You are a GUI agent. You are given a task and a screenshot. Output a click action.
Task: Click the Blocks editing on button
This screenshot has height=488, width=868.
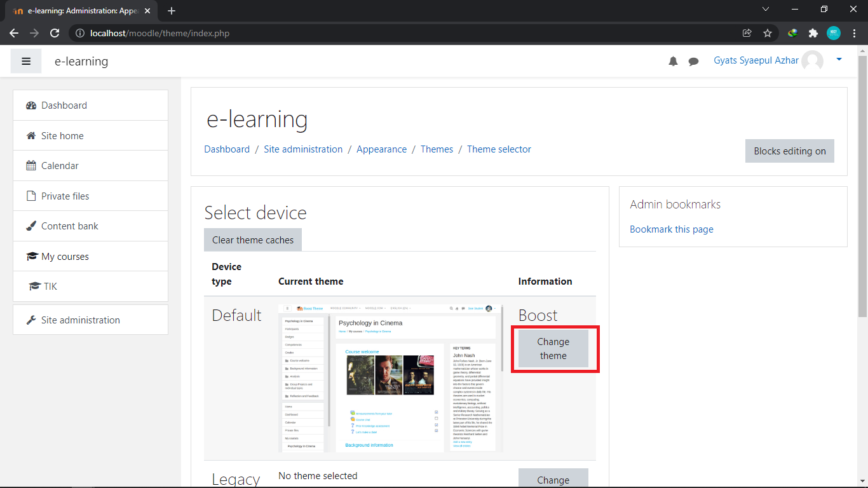[789, 151]
